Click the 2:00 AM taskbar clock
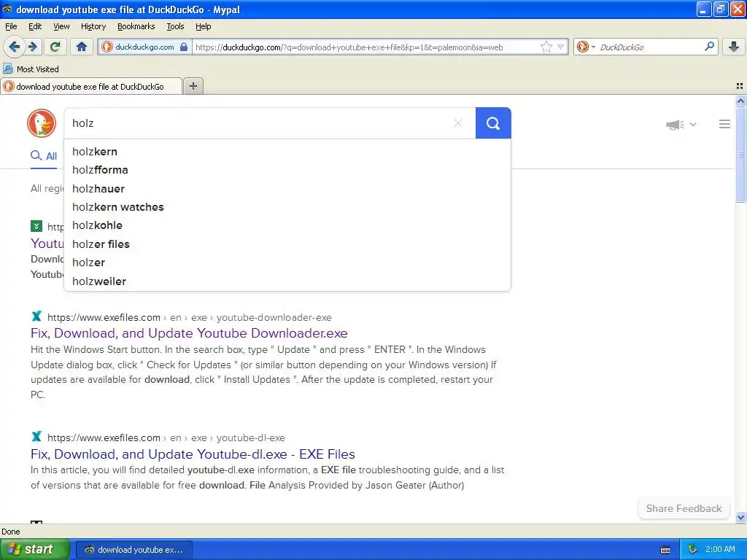 tap(720, 549)
